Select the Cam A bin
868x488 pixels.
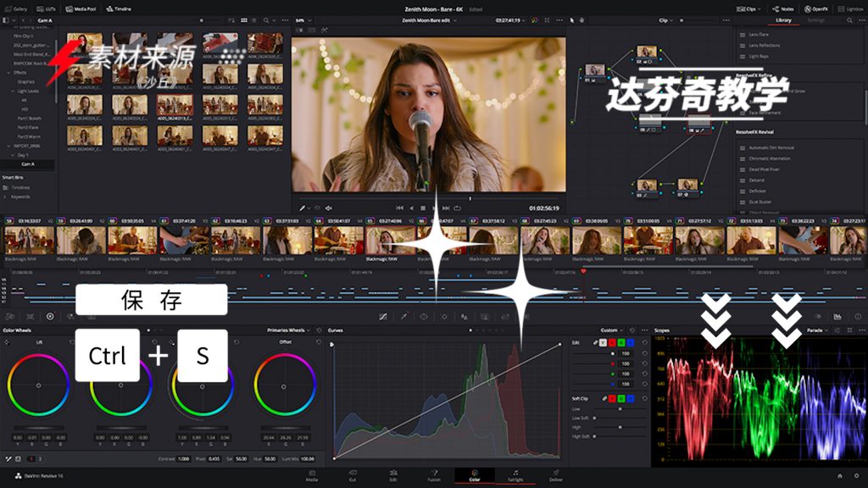click(28, 164)
